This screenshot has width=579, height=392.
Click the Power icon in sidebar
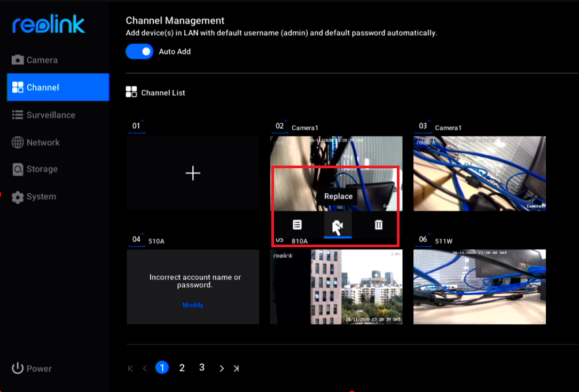point(18,368)
